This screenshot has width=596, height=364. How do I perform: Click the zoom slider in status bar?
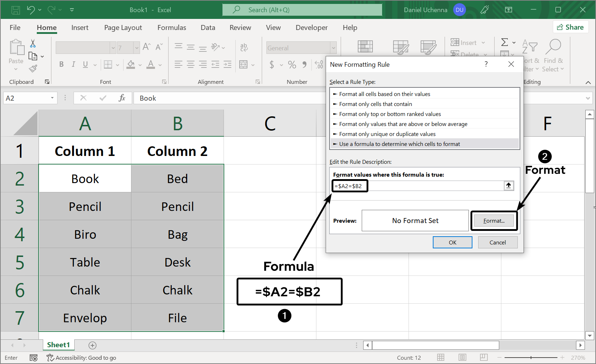click(531, 358)
